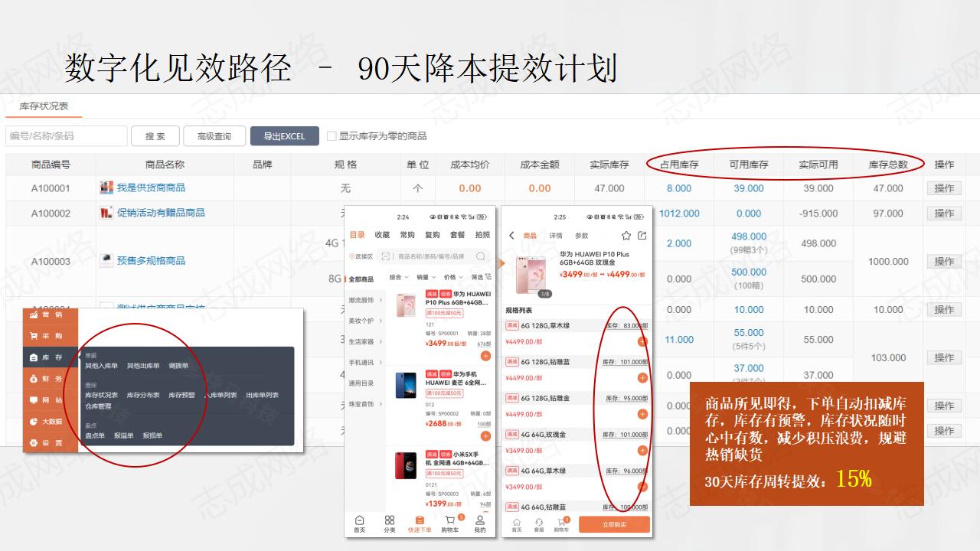Tap the 商品名称 phone search input
The image size is (980, 551).
[431, 257]
